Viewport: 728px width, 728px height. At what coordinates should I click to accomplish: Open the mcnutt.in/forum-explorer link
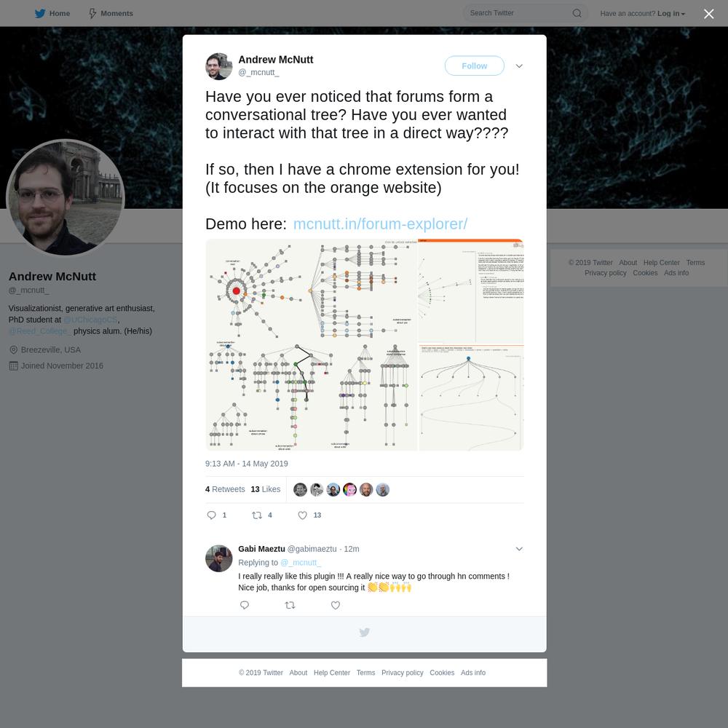[x=380, y=223]
